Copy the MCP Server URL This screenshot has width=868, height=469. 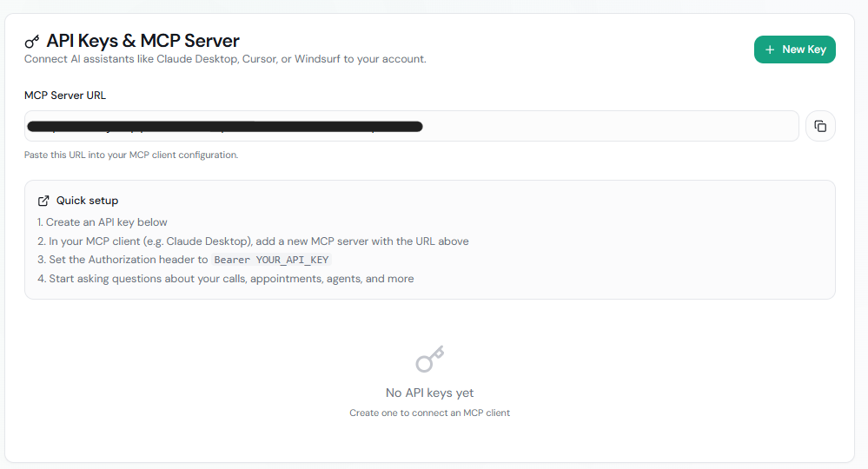pos(820,126)
